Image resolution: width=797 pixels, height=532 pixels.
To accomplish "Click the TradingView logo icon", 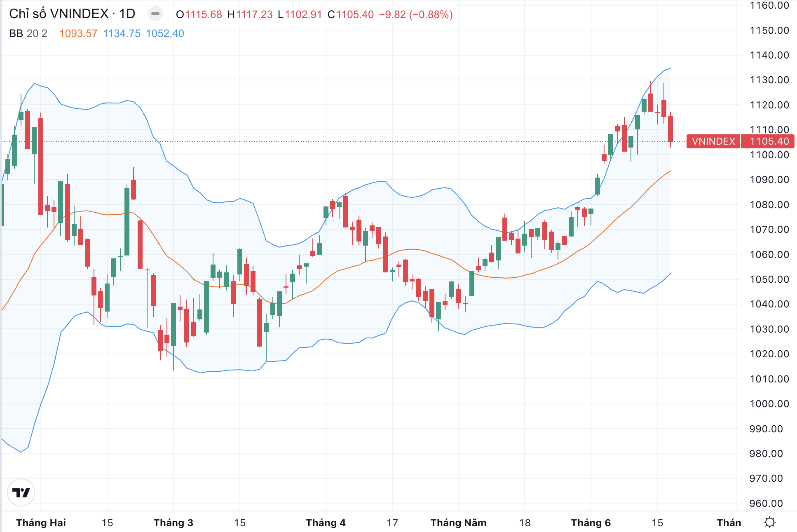I will coord(21,492).
